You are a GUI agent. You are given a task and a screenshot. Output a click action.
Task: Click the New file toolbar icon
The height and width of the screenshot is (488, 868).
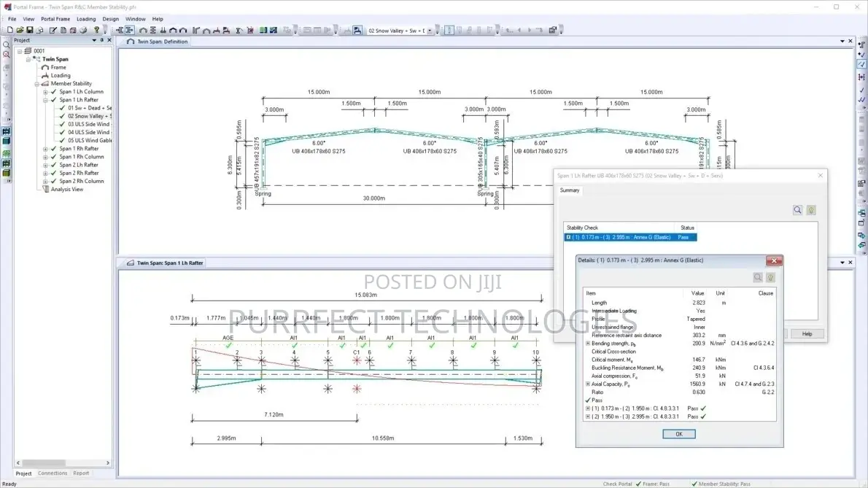pos(10,30)
